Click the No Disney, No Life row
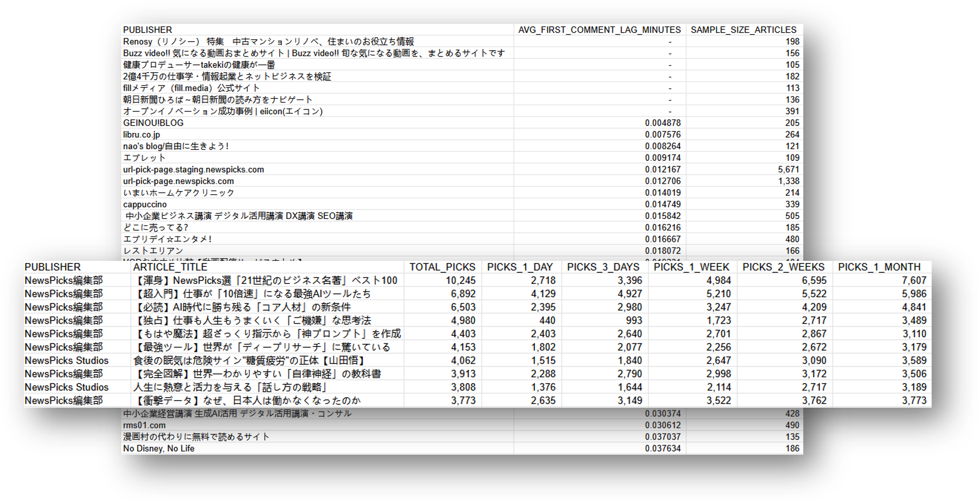 click(159, 449)
